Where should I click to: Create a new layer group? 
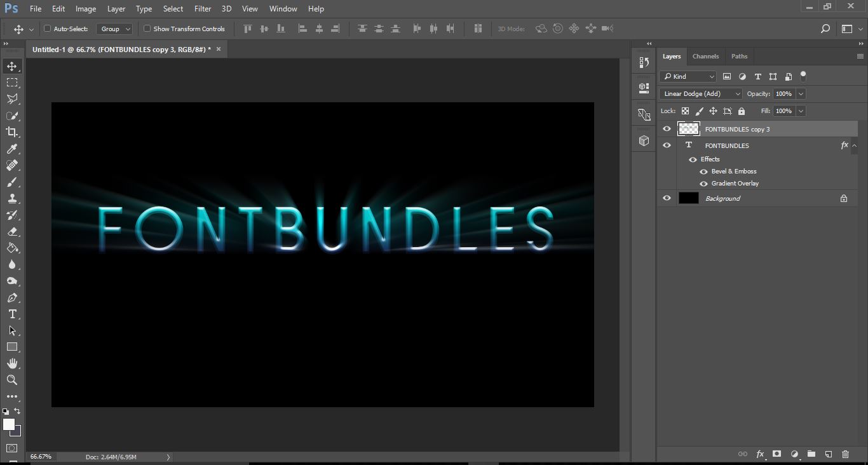point(811,454)
